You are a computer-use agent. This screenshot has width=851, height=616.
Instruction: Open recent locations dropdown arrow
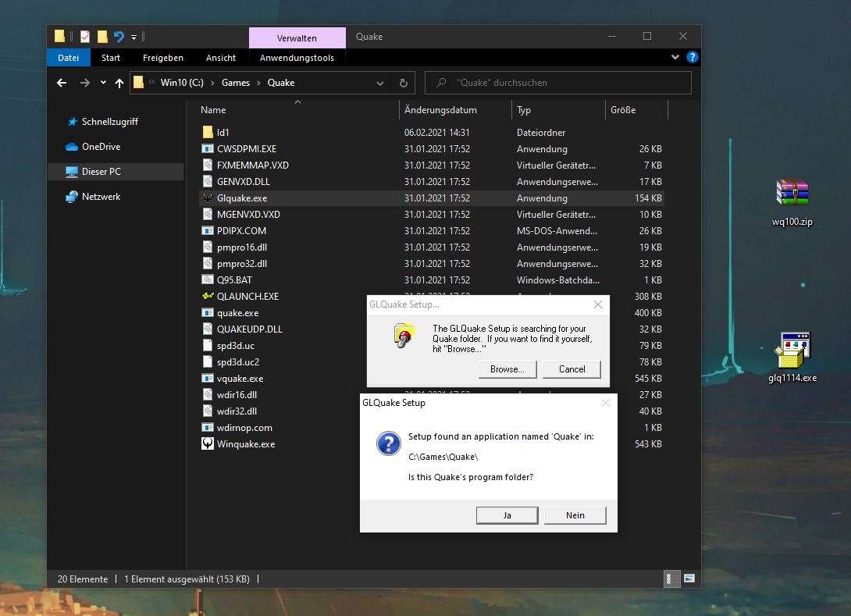point(103,83)
